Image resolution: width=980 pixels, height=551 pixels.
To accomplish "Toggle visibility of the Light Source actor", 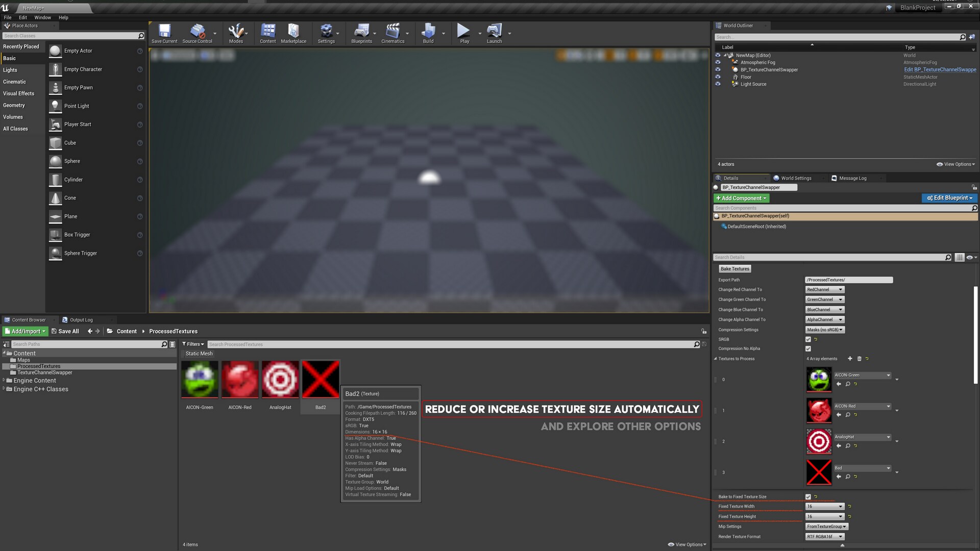I will 718,84.
